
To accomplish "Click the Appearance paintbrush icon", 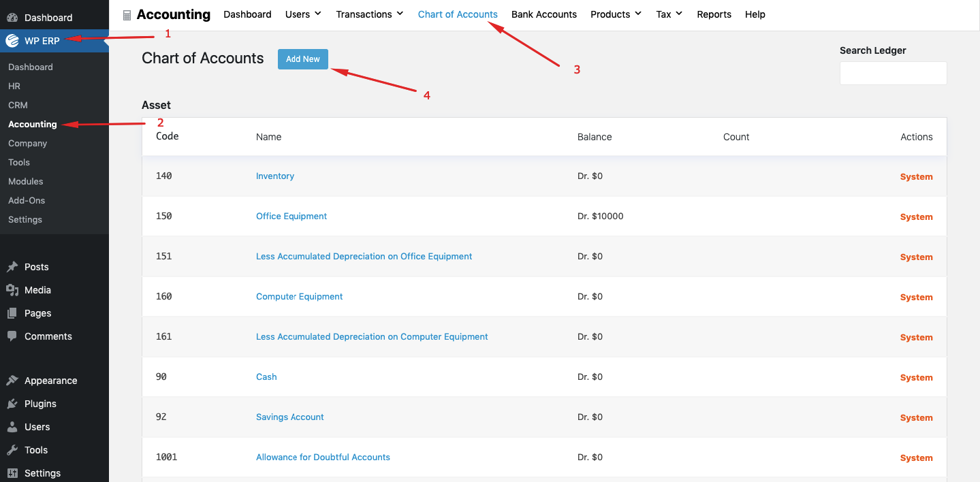I will point(12,381).
